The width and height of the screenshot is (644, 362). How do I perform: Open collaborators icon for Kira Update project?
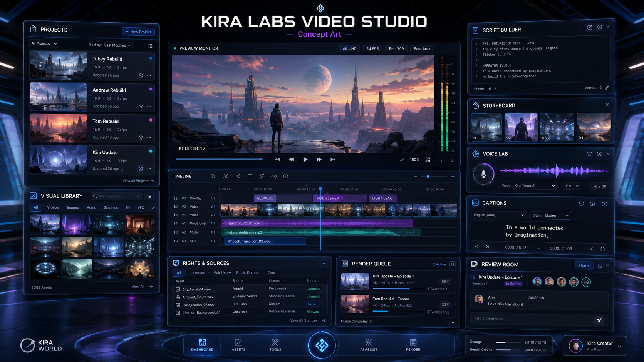click(141, 168)
